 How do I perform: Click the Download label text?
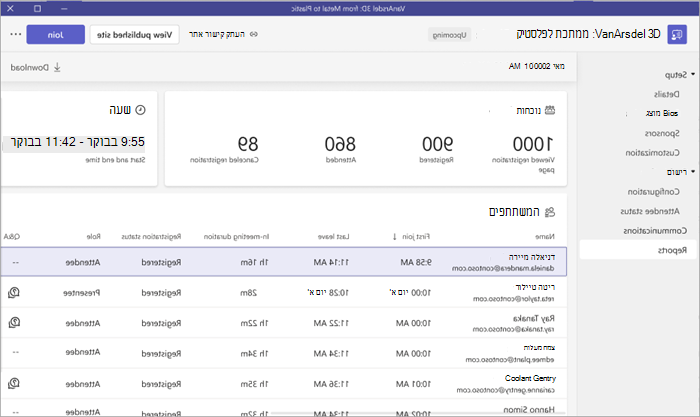click(x=29, y=67)
